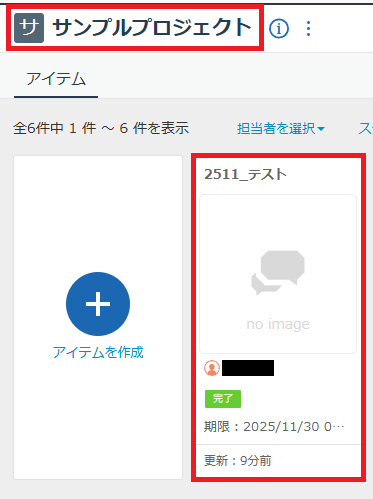373x499 pixels.
Task: Click the green 完了 status badge
Action: pyautogui.click(x=223, y=399)
